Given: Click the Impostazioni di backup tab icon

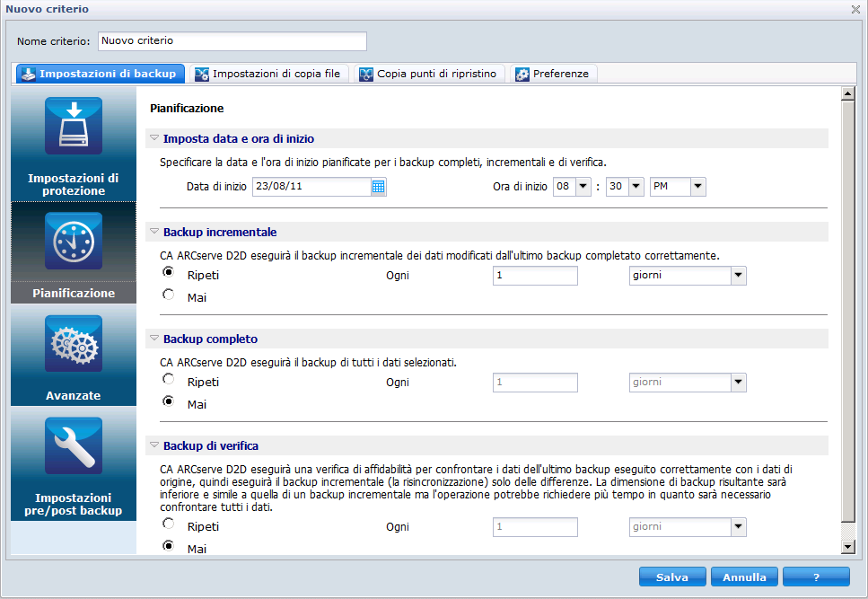Looking at the screenshot, I should [x=28, y=75].
